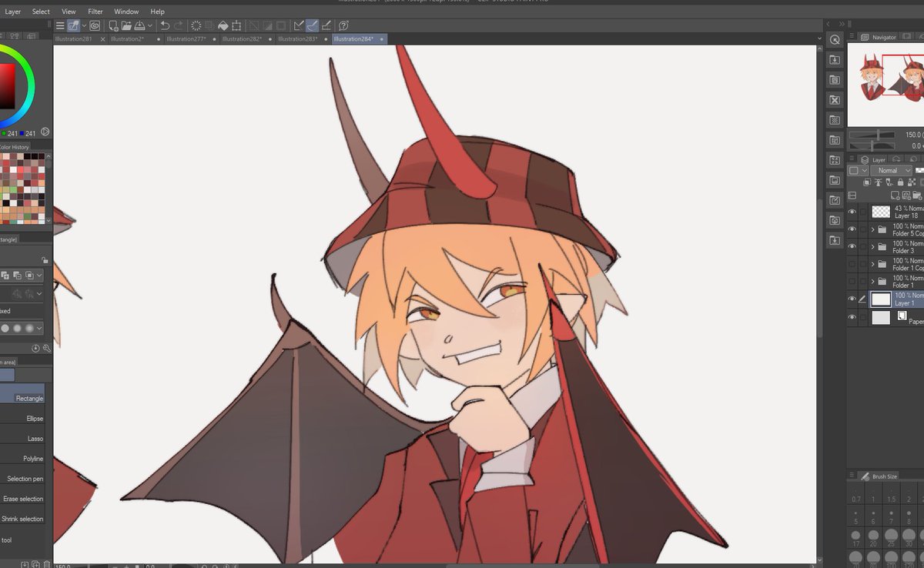
Task: Tick the lock box next to Folder 3
Action: tap(863, 247)
